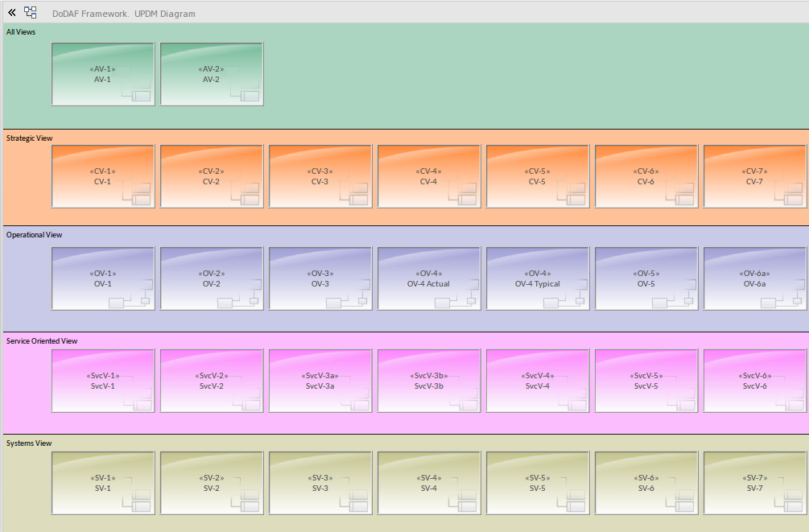Open the OV-6a diagram frame
This screenshot has height=532, width=809.
click(754, 278)
